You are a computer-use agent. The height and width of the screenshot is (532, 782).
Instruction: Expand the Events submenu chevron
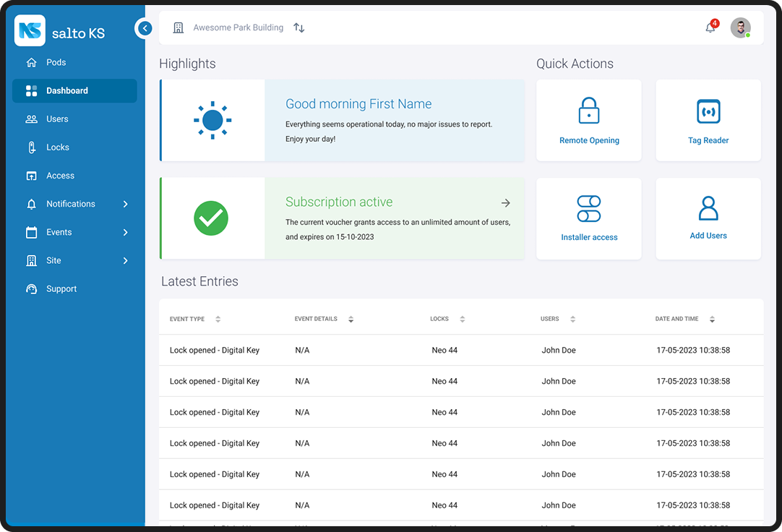point(125,233)
